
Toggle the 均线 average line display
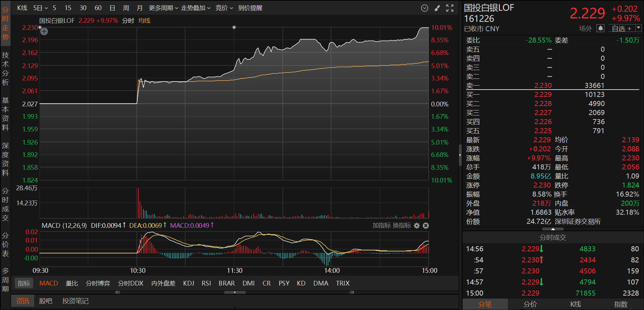[x=144, y=20]
